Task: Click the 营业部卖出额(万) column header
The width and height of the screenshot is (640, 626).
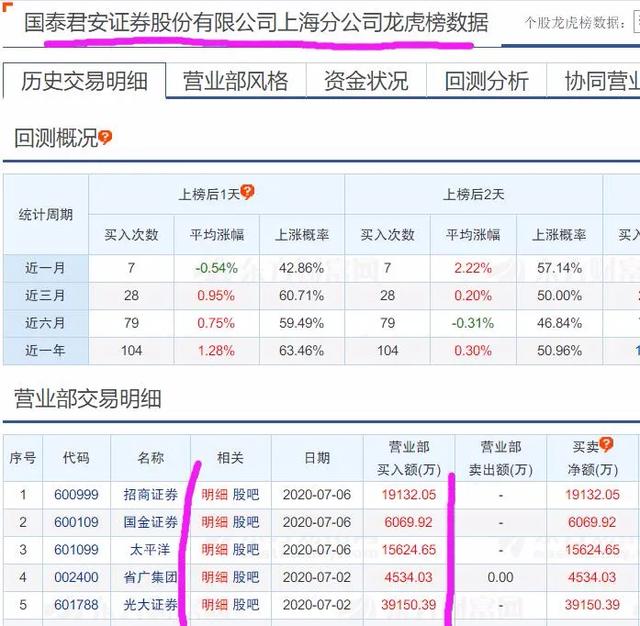Action: (501, 458)
